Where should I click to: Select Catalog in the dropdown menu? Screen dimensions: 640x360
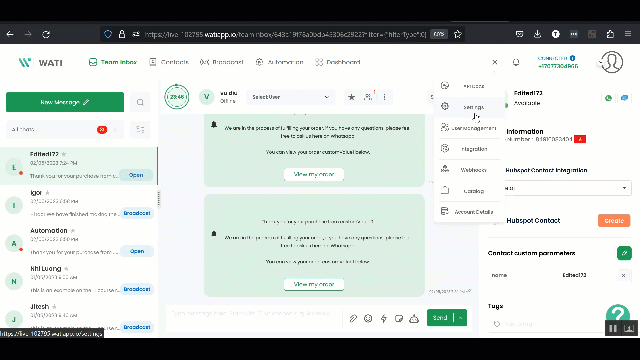pyautogui.click(x=469, y=191)
